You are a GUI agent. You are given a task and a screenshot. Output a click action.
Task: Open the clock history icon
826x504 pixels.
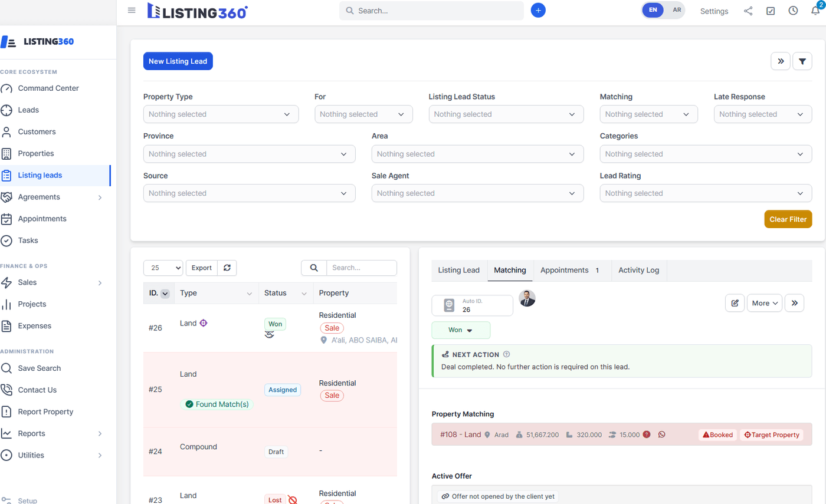pyautogui.click(x=793, y=11)
